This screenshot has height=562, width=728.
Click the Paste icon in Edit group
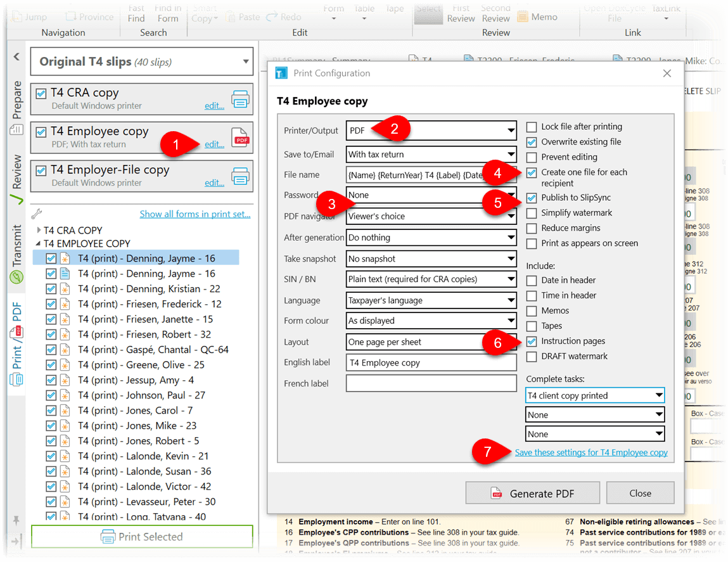[230, 17]
